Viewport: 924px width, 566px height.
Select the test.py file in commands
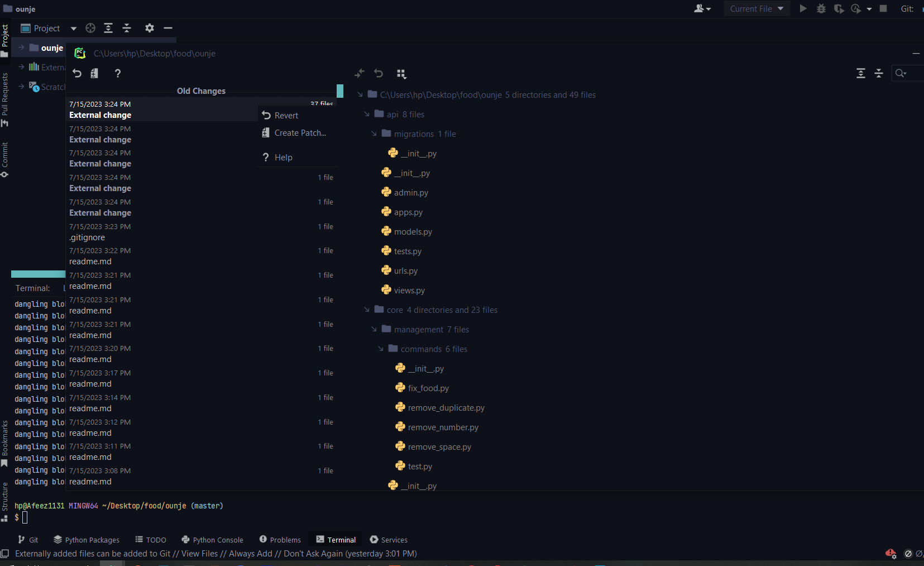point(414,466)
